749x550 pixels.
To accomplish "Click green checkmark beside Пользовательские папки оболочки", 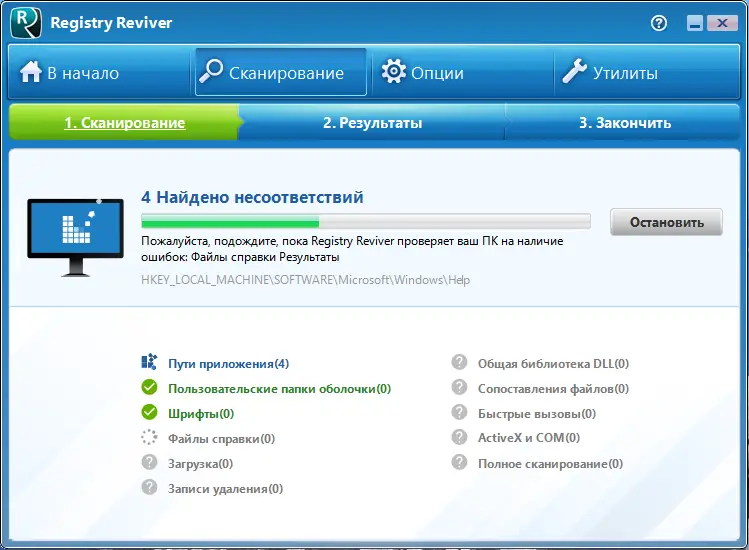I will pos(150,387).
